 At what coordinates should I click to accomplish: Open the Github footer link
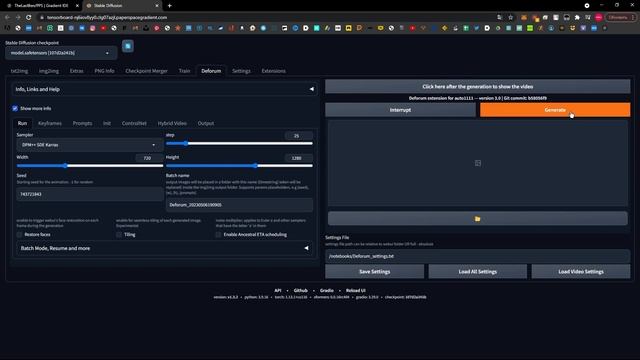click(301, 291)
